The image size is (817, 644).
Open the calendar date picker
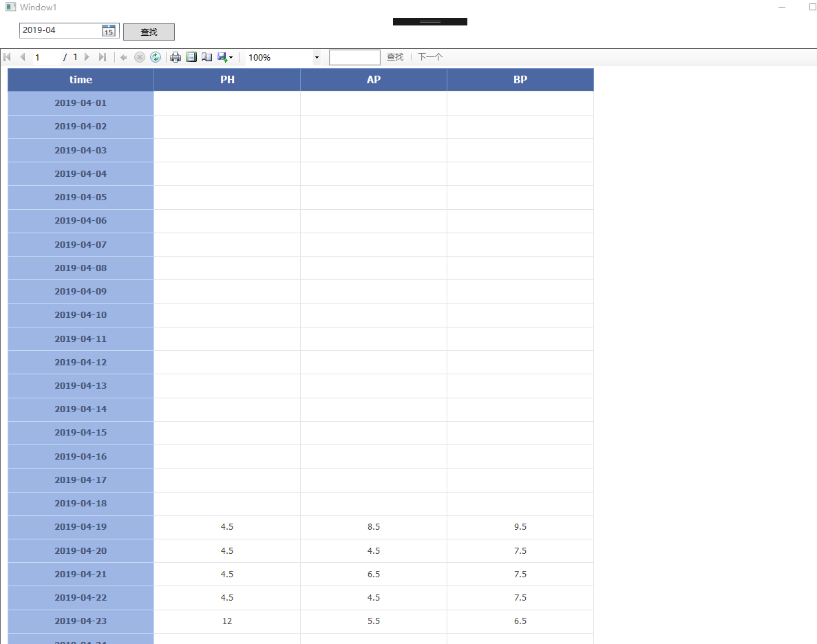pyautogui.click(x=108, y=30)
